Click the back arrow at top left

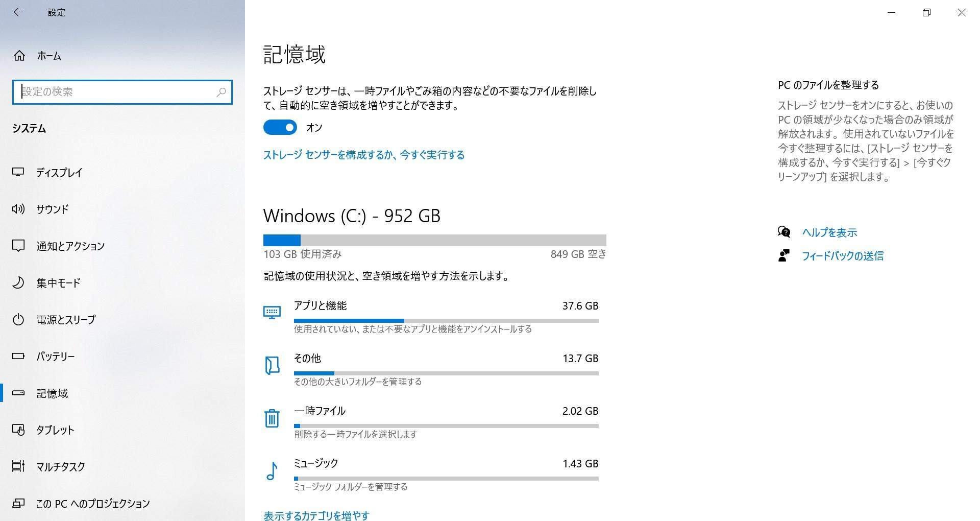[18, 12]
